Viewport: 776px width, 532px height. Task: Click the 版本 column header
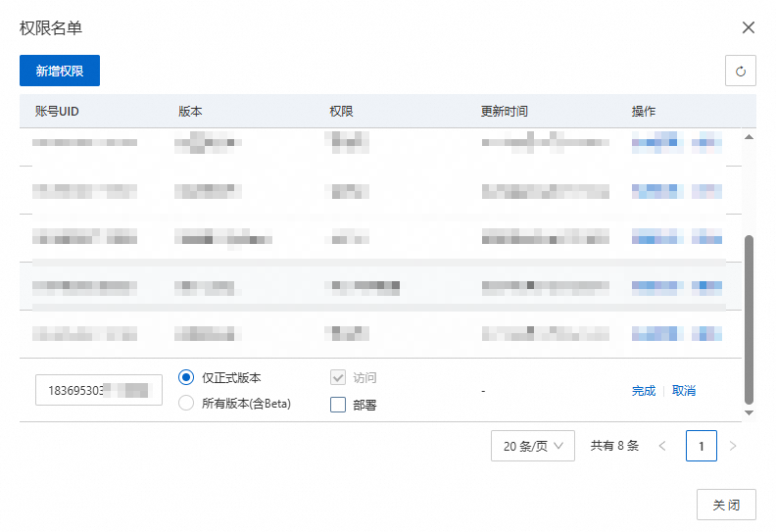click(190, 112)
